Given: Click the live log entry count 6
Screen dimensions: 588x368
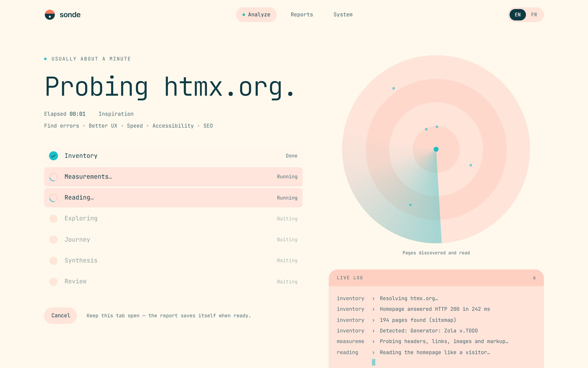Looking at the screenshot, I should click(x=534, y=278).
